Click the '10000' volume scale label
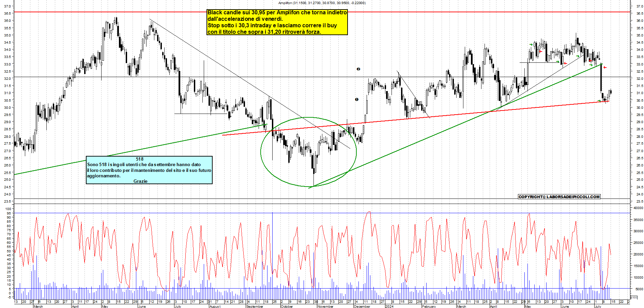 pyautogui.click(x=638, y=277)
